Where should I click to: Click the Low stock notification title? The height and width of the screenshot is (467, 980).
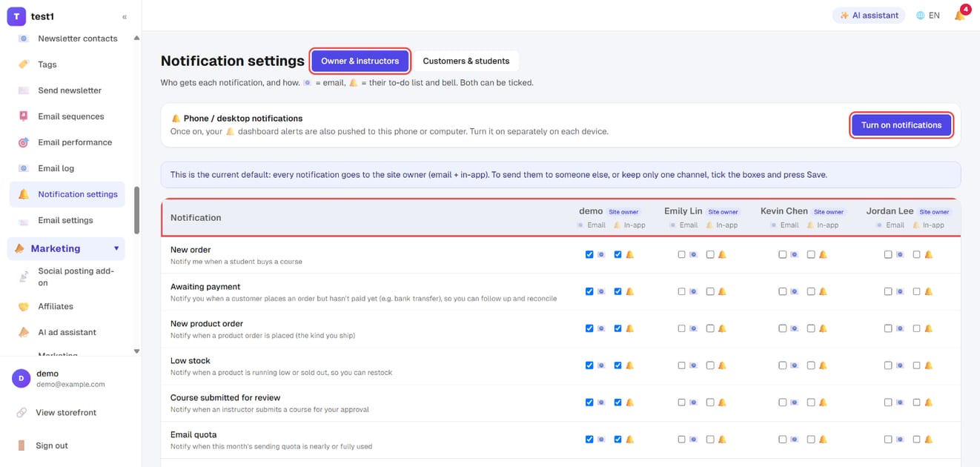(191, 361)
